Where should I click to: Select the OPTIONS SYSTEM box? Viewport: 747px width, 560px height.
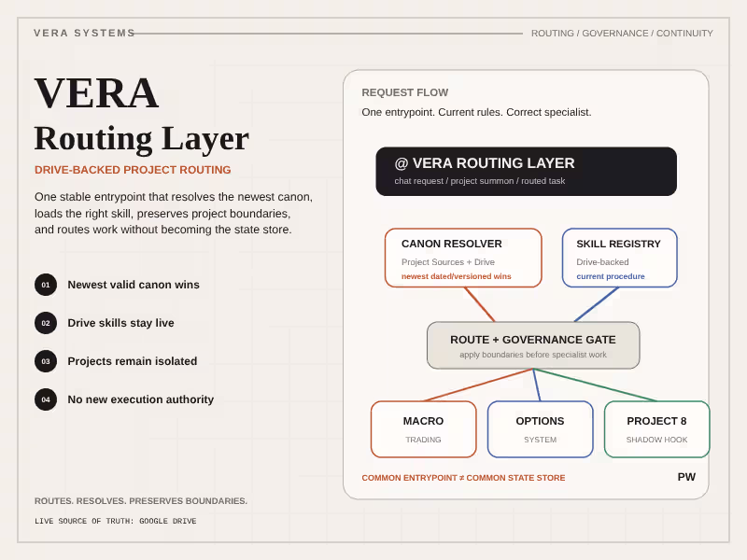coord(541,429)
